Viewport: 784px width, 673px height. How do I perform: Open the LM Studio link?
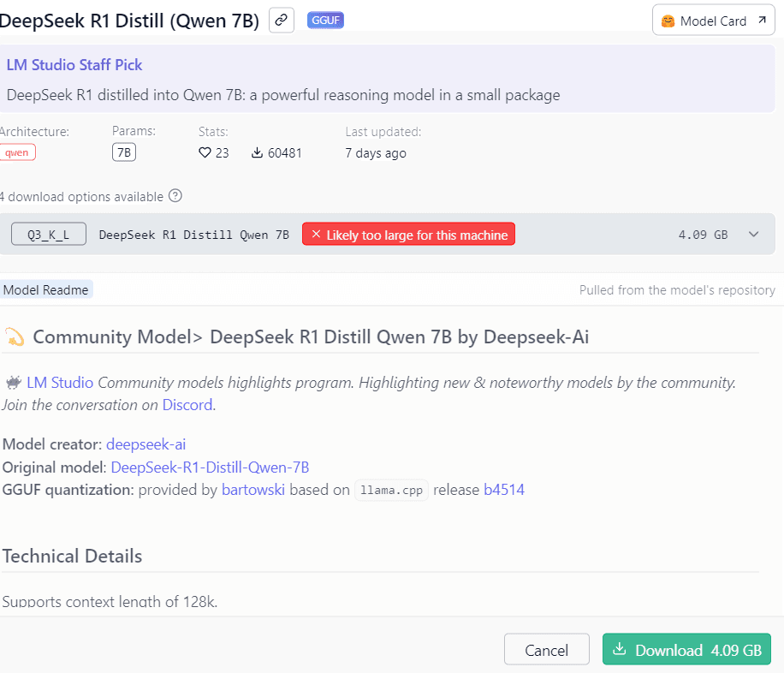60,382
